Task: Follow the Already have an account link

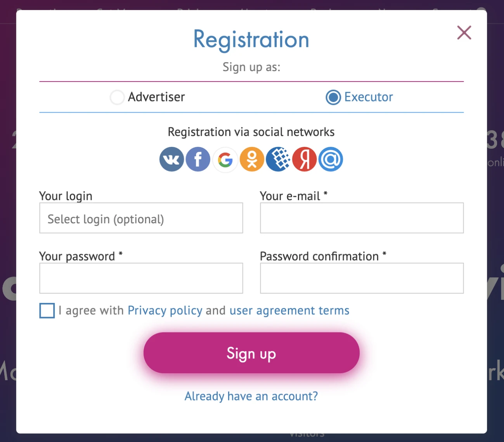Action: (251, 396)
